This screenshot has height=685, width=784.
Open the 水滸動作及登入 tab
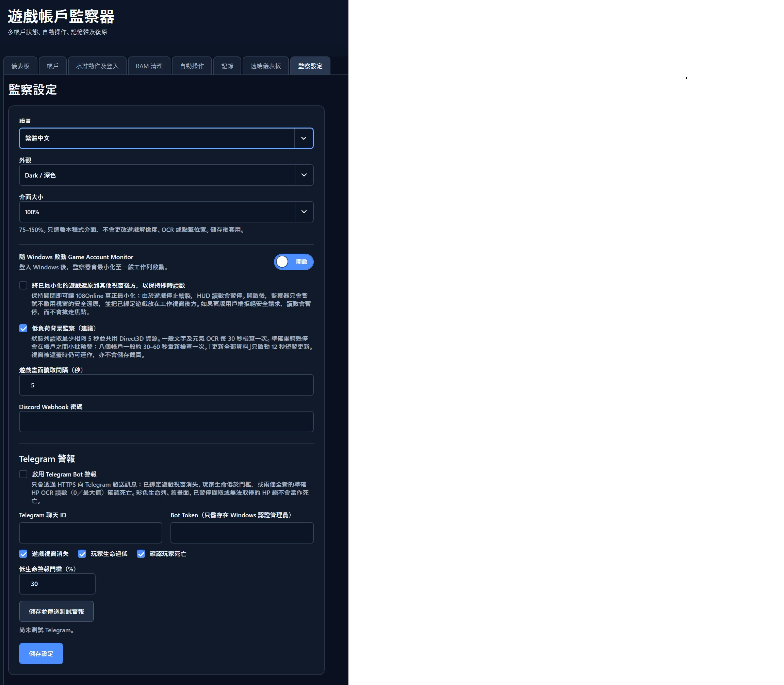click(x=97, y=66)
